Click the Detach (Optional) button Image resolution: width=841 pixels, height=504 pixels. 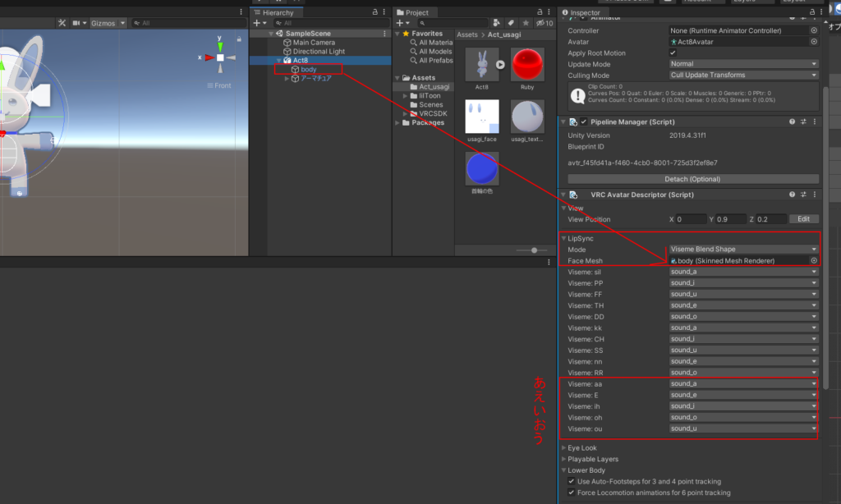coord(692,179)
